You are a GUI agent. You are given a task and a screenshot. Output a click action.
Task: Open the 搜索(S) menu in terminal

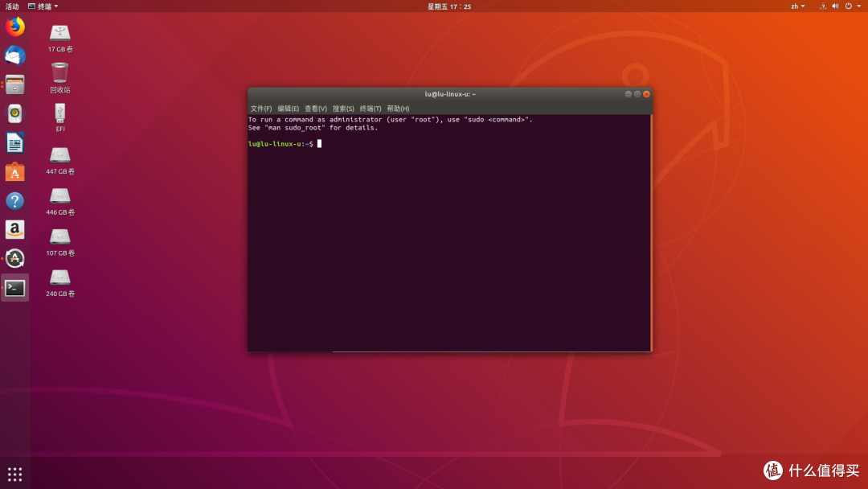click(343, 109)
